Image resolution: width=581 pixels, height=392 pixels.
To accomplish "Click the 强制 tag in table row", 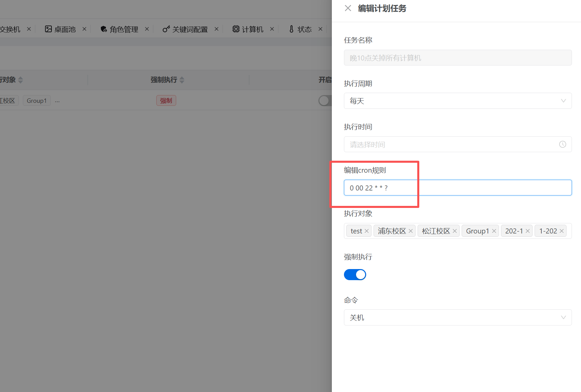I will 166,101.
